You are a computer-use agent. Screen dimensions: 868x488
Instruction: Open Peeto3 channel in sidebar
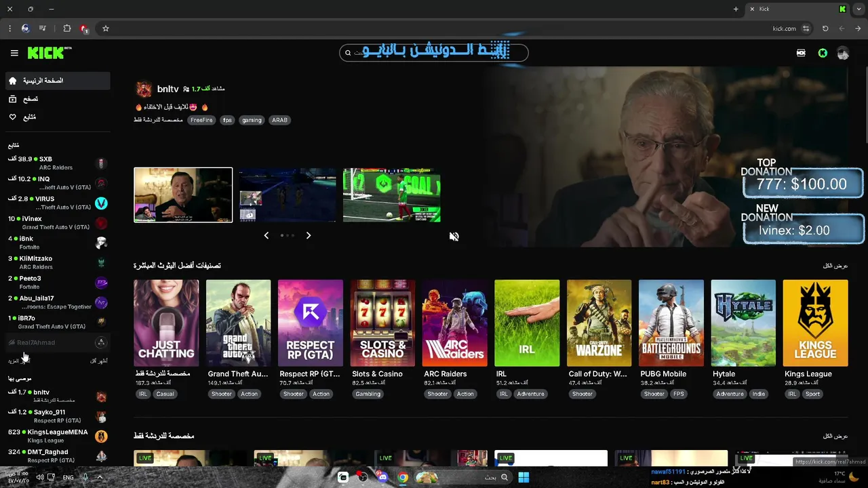pos(58,282)
